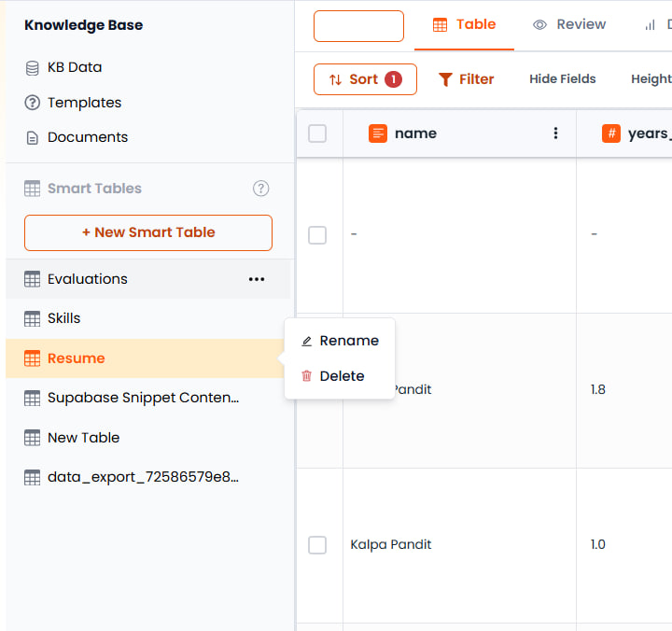Select the Supabase Snippet Conten... table
This screenshot has width=672, height=631.
coord(147,398)
